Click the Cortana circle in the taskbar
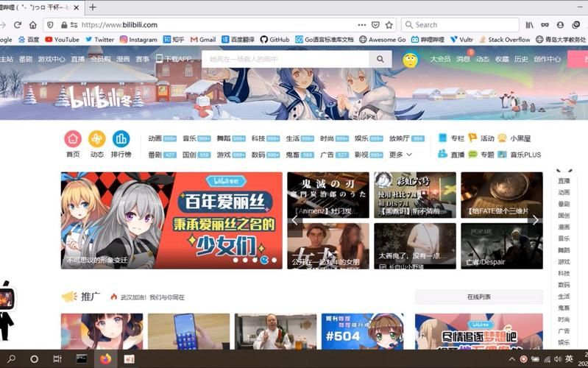Screen dimensions: 588x368 (x=34, y=359)
